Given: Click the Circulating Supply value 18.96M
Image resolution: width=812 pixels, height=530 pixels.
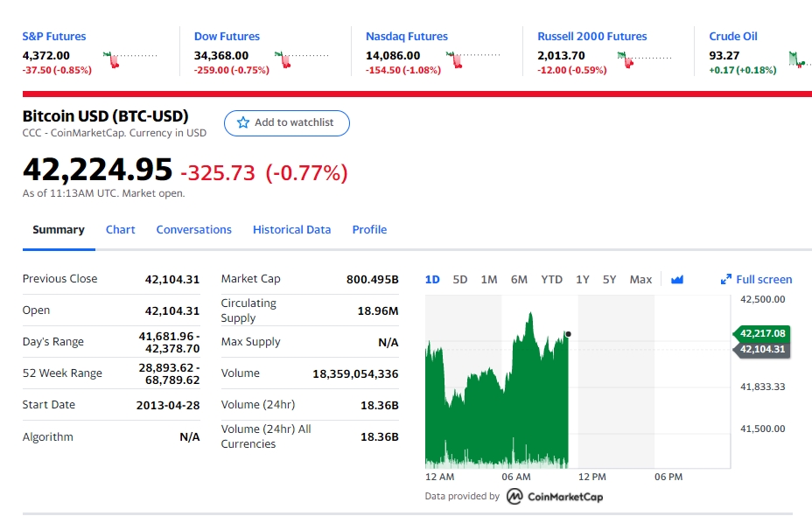Looking at the screenshot, I should pos(378,311).
